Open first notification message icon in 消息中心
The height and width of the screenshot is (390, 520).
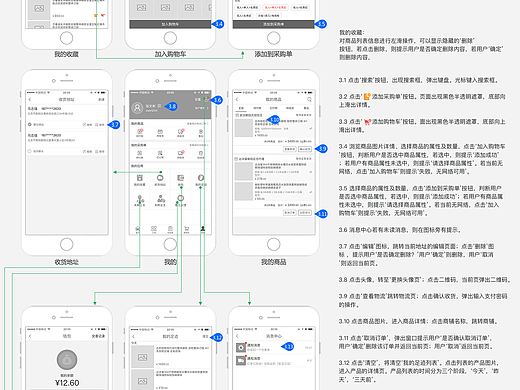[x=241, y=347]
